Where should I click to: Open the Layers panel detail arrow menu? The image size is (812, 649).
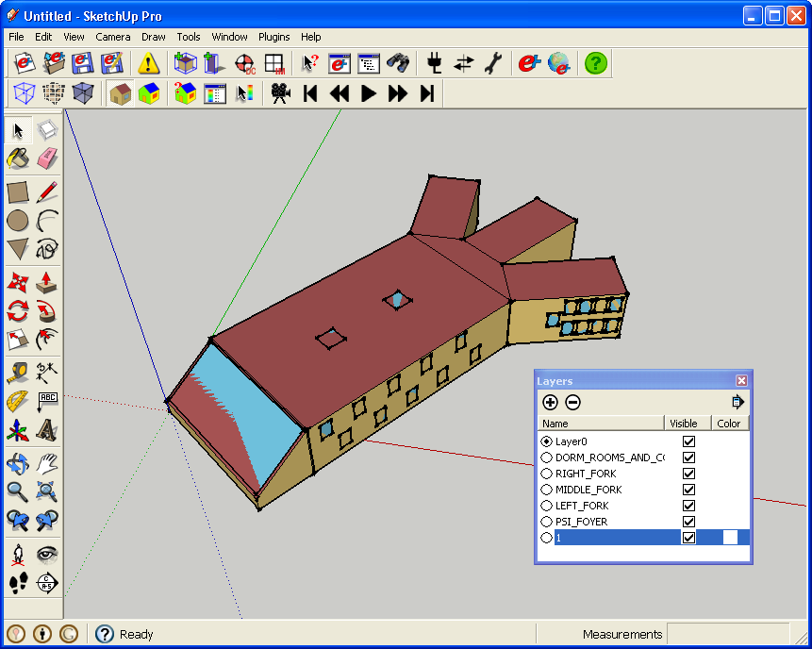[x=737, y=402]
